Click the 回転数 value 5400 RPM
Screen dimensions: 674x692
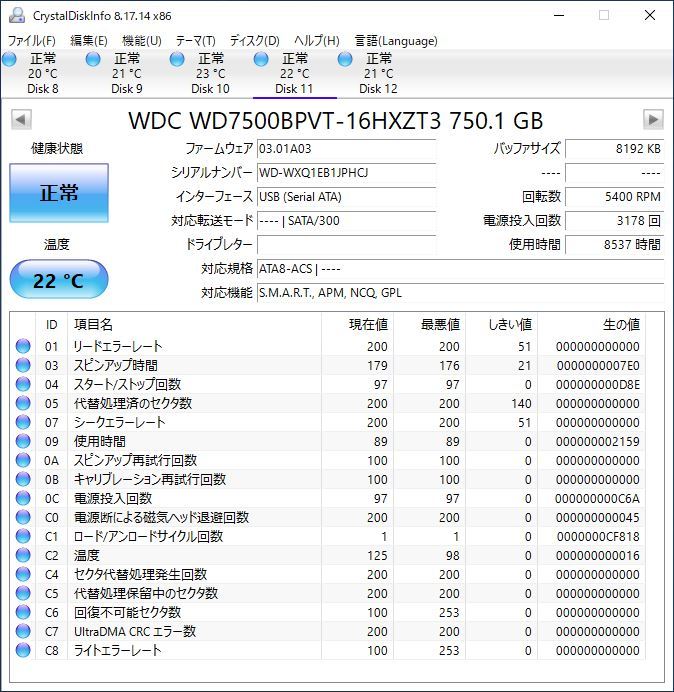tap(614, 196)
